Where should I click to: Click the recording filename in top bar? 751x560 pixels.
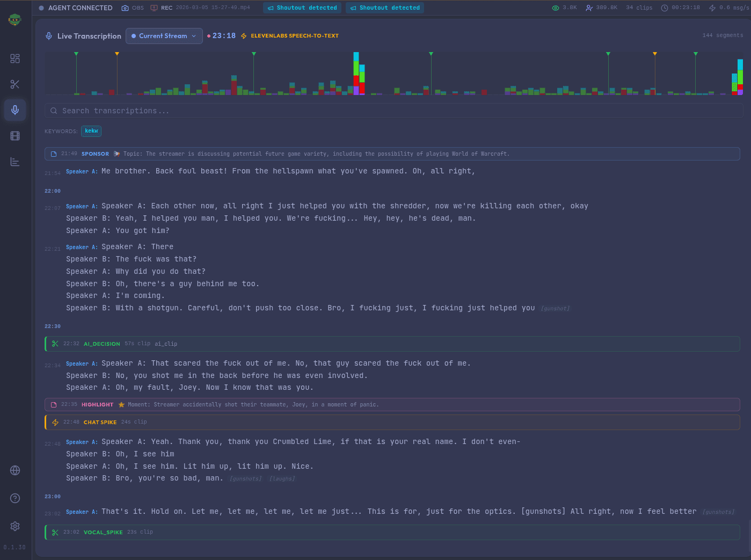tap(213, 8)
